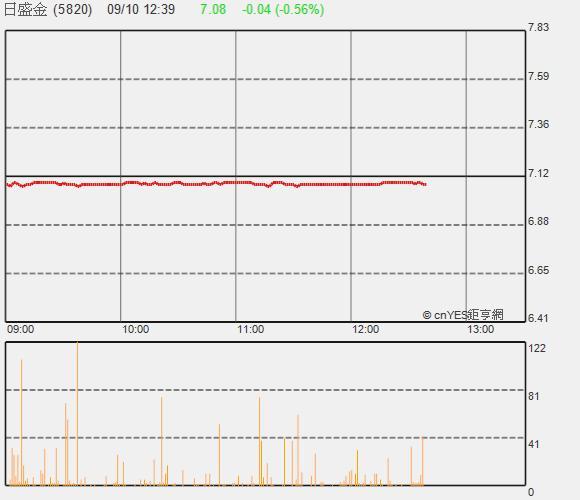This screenshot has height=500, width=580.
Task: Click the -0.04 (-0.56%) change value
Action: [283, 9]
